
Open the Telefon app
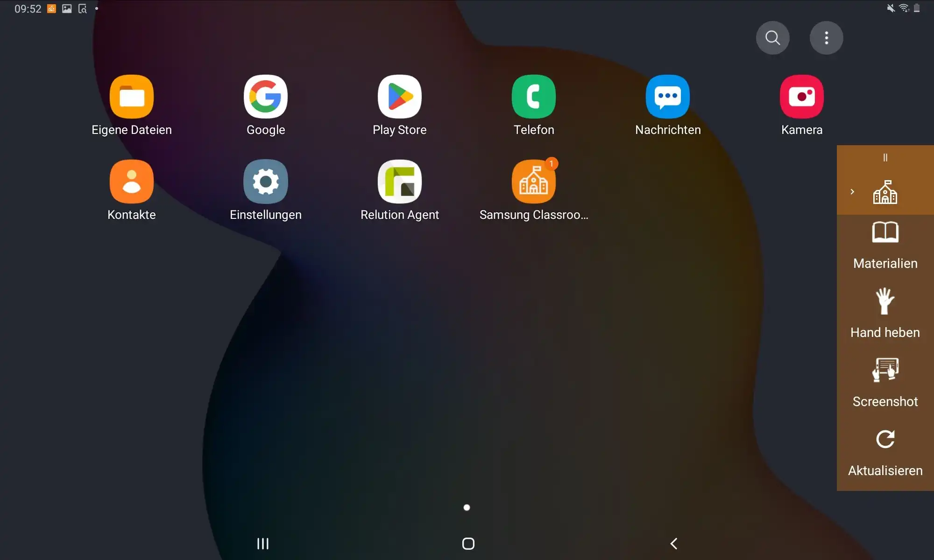coord(534,97)
